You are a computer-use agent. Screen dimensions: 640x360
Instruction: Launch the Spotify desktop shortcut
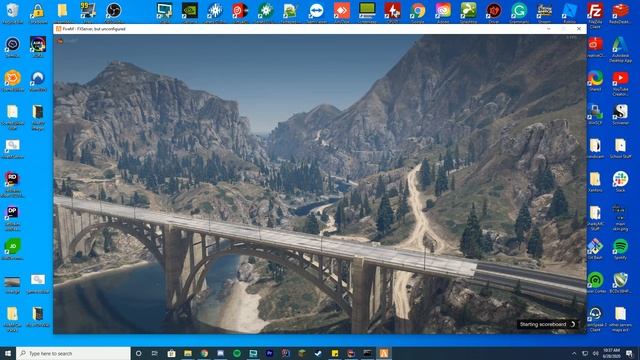point(620,249)
